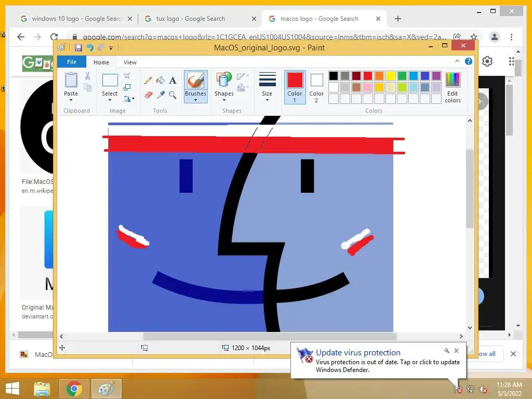This screenshot has height=399, width=532.
Task: Open the Paste dropdown arrow
Action: point(71,100)
